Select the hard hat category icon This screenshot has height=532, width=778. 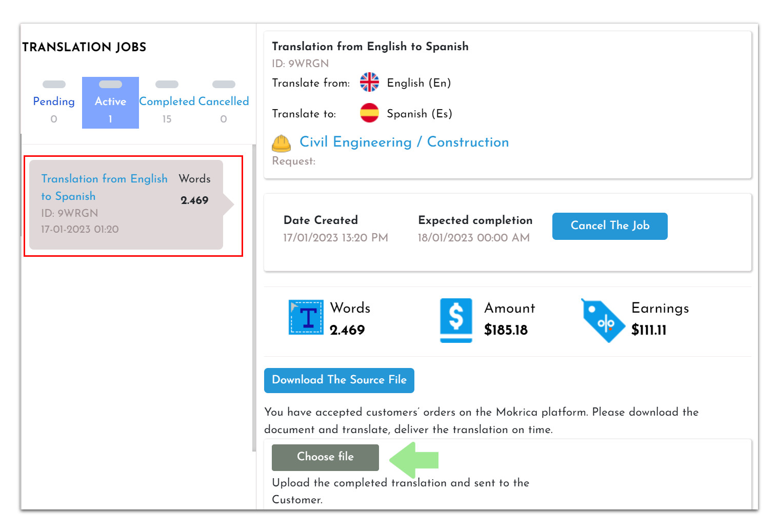281,144
